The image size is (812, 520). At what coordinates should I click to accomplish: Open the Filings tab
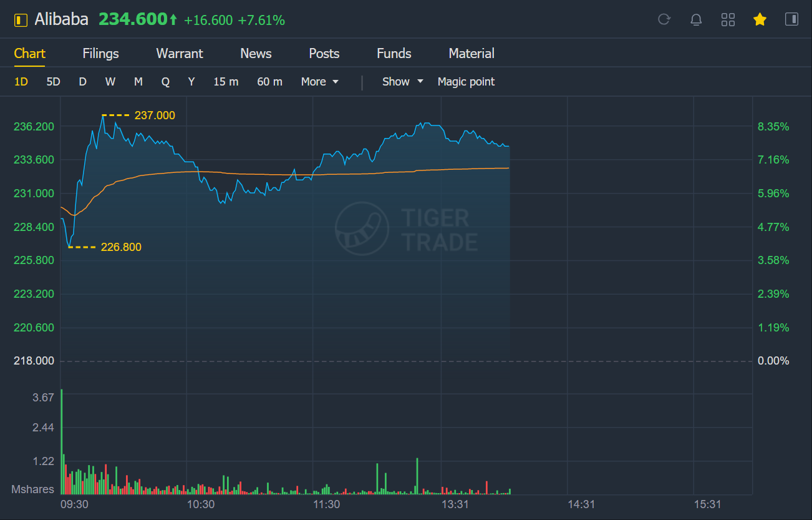tap(100, 54)
